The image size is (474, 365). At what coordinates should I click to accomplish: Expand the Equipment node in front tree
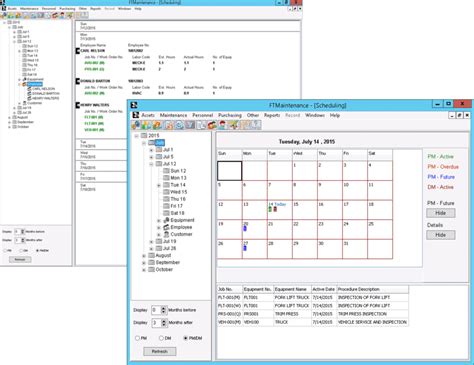(159, 220)
